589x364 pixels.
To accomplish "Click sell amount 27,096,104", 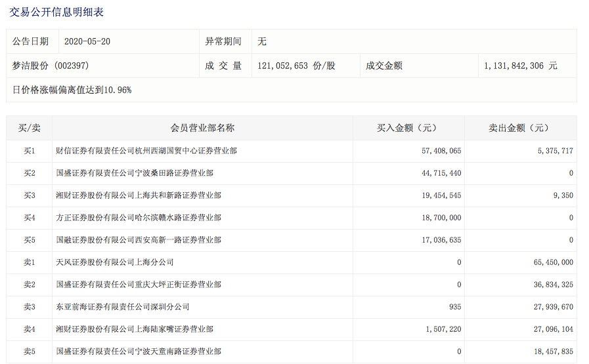I will tap(554, 329).
